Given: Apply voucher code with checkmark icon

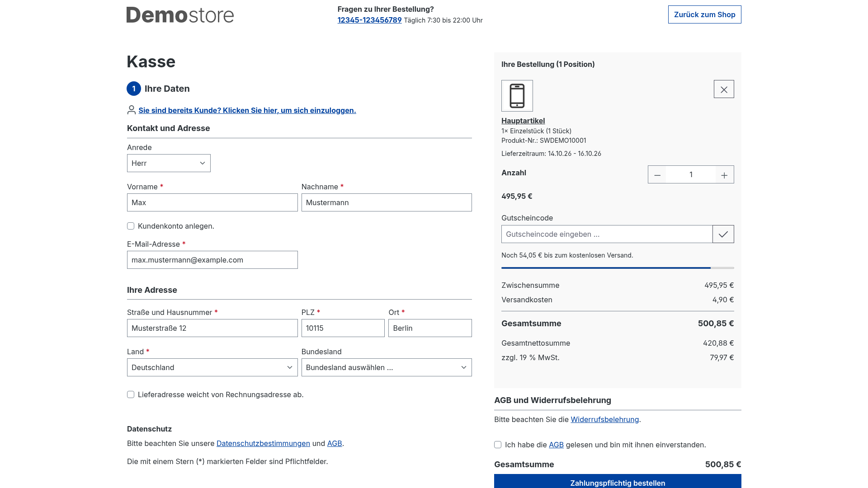Looking at the screenshot, I should (723, 234).
